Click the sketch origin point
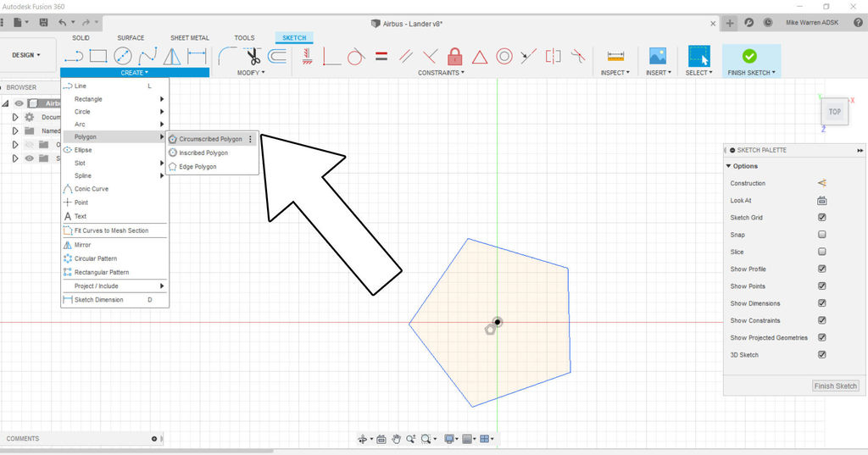The image size is (868, 455). tap(497, 322)
